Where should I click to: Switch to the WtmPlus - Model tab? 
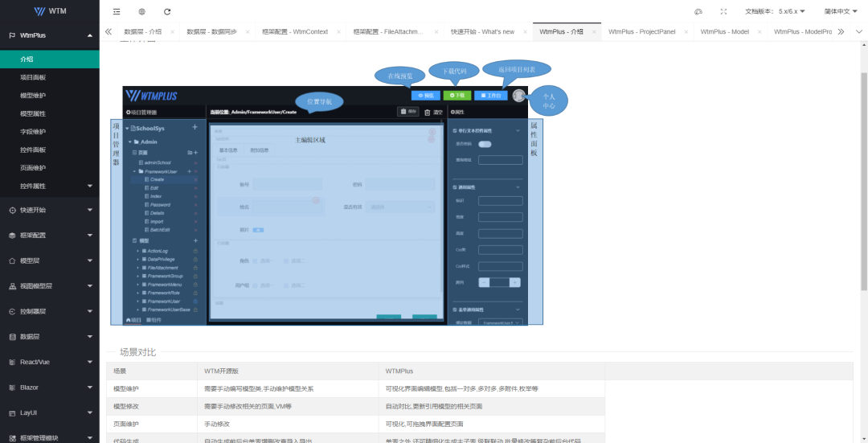(725, 32)
